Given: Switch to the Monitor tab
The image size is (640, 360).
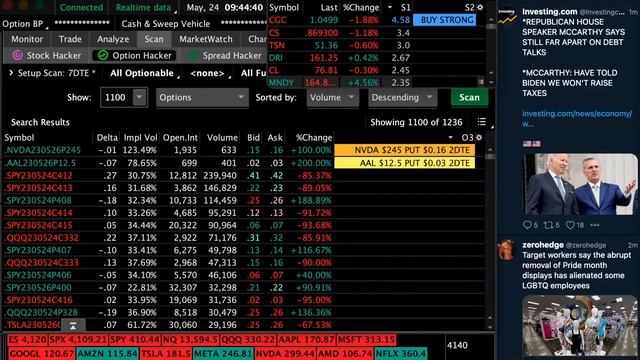Looking at the screenshot, I should pyautogui.click(x=27, y=39).
